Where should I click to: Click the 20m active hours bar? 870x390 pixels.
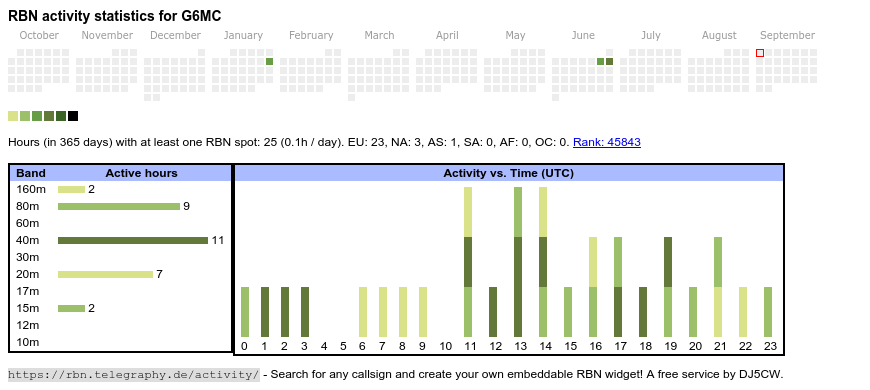[x=105, y=274]
